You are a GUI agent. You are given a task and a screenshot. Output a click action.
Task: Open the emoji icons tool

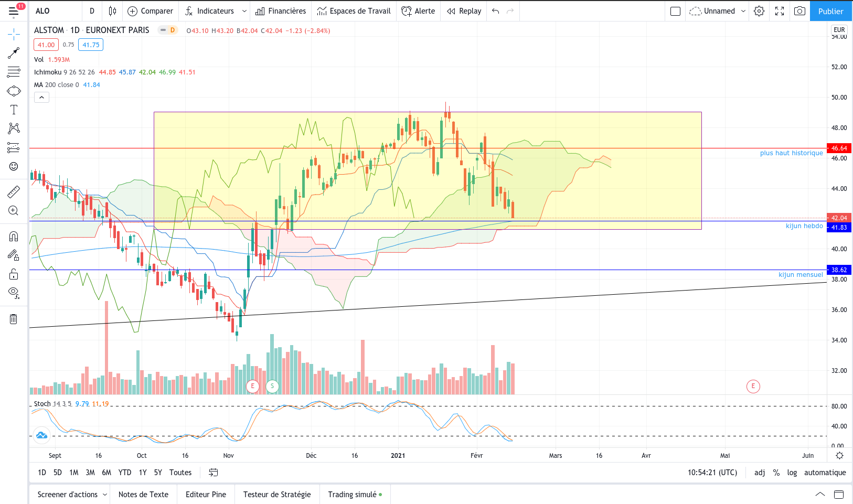coord(14,166)
